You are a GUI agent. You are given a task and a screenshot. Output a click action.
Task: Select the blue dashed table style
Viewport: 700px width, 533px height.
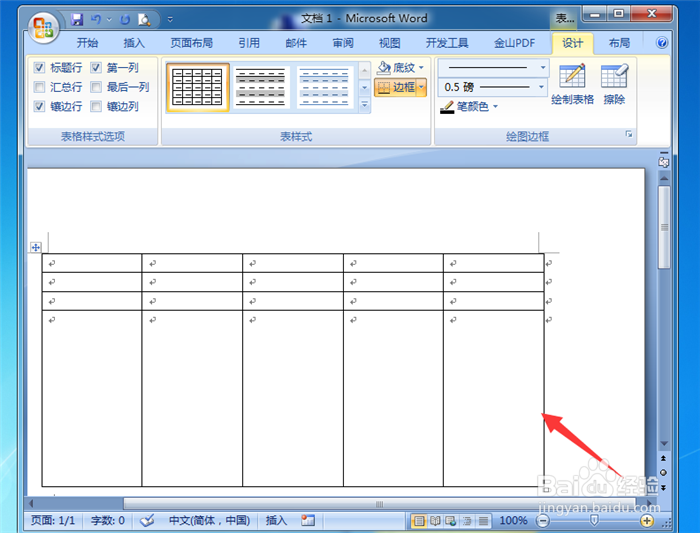click(x=325, y=87)
